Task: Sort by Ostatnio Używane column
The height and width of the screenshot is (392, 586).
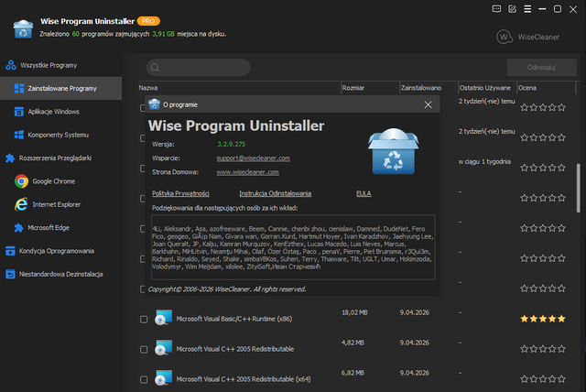Action: point(487,88)
